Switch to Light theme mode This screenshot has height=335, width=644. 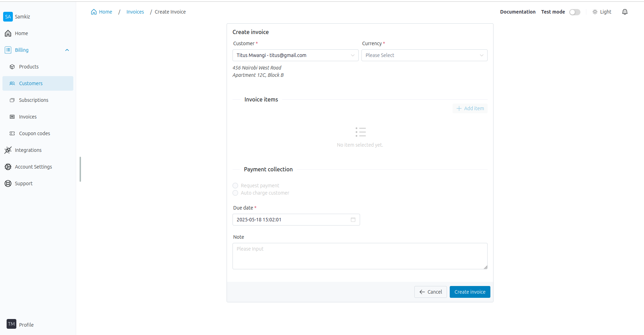(602, 11)
